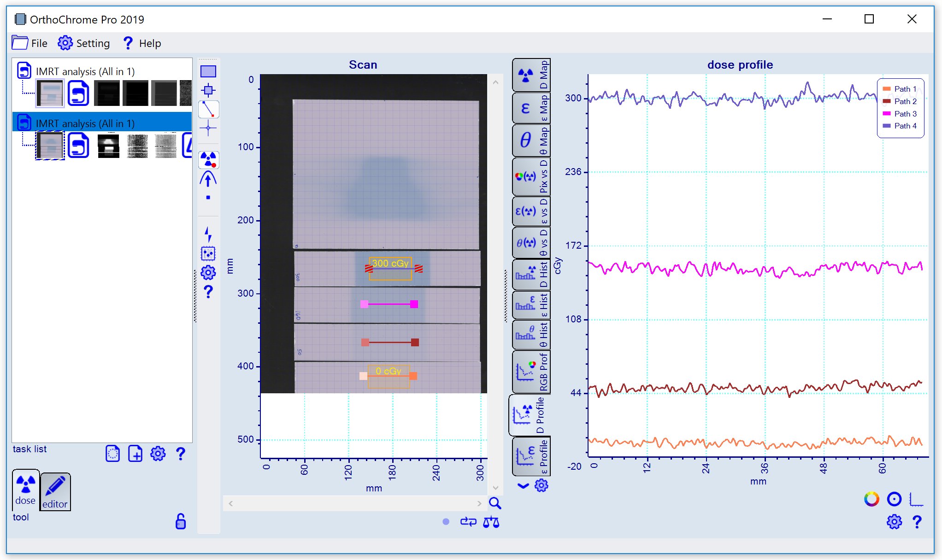Viewport: 942px width, 560px height.
Task: Click the magnifier zoom icon below scan
Action: 495,503
